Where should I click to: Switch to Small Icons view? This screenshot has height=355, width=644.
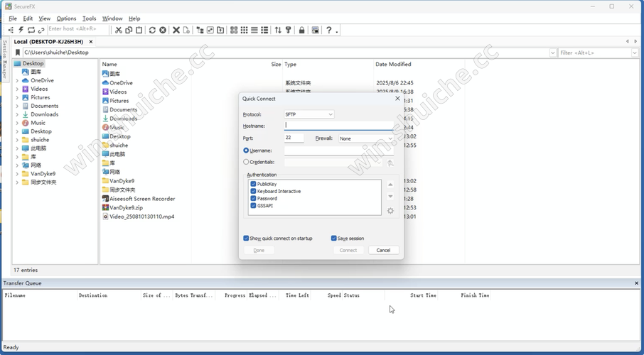(245, 30)
